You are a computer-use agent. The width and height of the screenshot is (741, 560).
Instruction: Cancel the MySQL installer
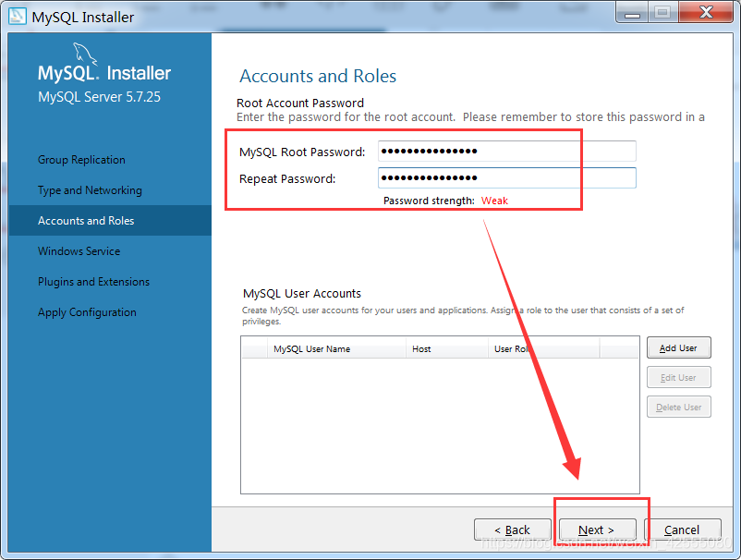pos(682,530)
